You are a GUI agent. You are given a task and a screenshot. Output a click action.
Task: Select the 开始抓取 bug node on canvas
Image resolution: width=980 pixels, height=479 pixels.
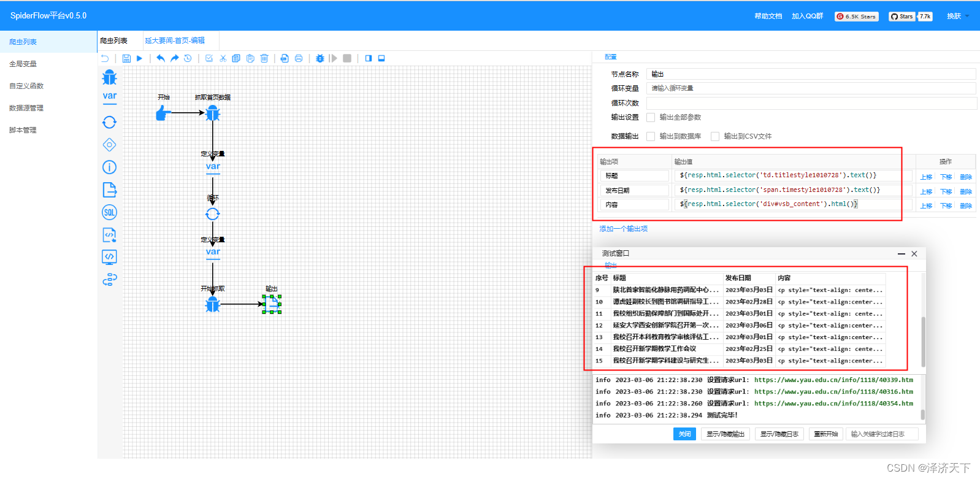point(213,304)
